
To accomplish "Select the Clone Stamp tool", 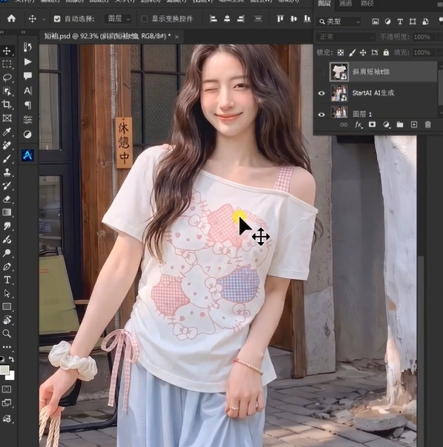I will [7, 172].
